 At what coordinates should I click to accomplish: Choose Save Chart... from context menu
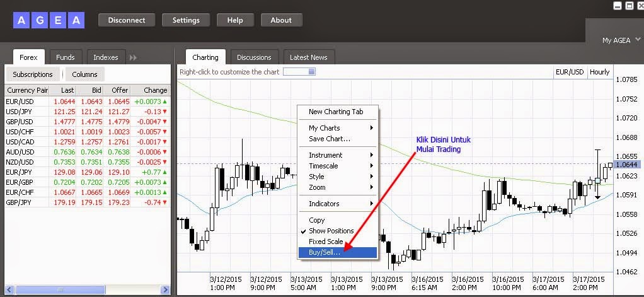[337, 139]
